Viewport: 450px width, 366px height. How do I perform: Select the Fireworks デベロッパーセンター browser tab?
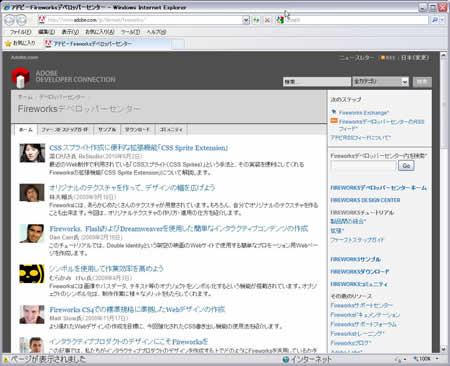pos(108,44)
